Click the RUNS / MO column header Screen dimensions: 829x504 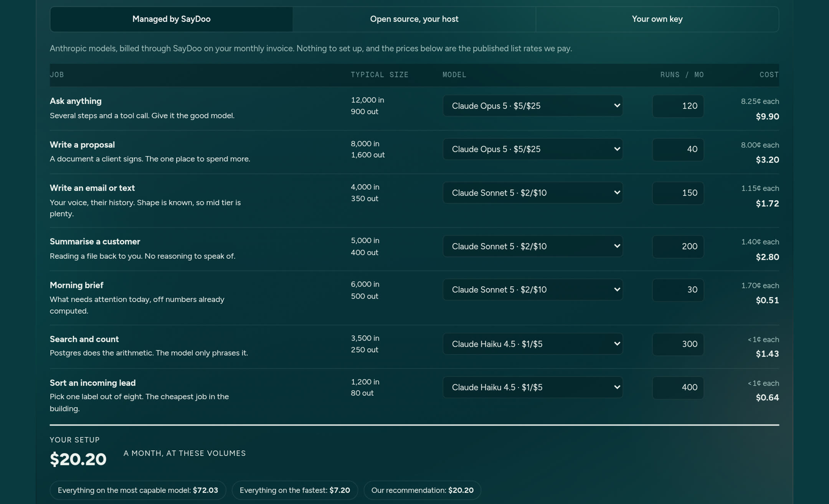click(x=682, y=75)
